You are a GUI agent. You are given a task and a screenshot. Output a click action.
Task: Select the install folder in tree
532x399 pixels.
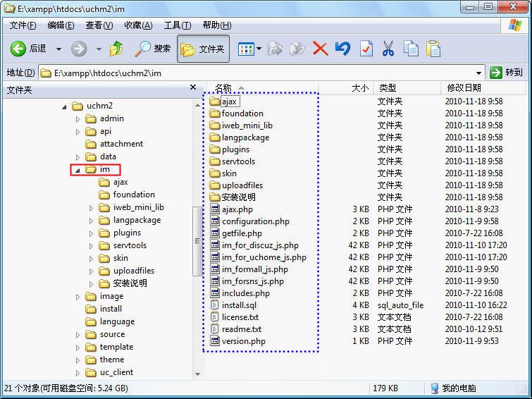coord(104,309)
